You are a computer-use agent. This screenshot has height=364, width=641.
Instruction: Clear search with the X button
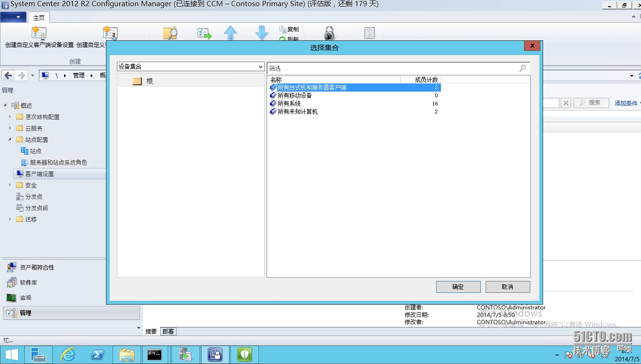click(x=565, y=103)
